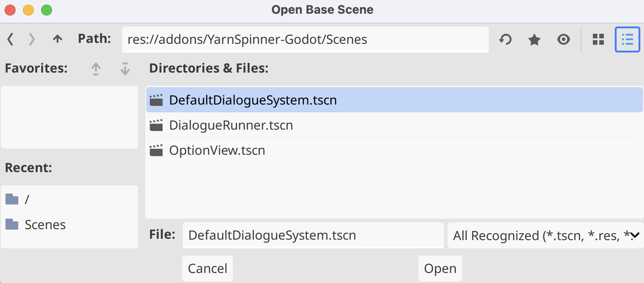Select DefaultDialogueSystem.tscn file

(x=253, y=100)
